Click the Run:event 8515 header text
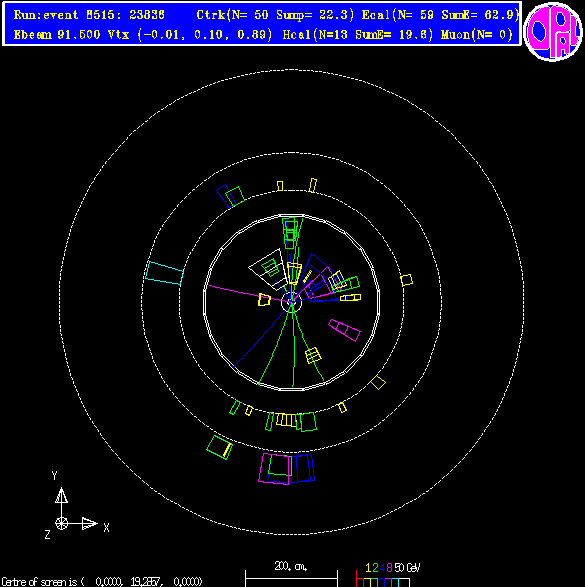This screenshot has height=587, width=585. tap(89, 15)
